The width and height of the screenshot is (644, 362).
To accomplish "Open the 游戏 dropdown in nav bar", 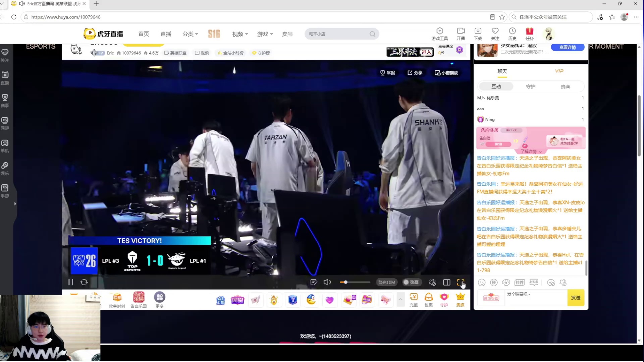I will (265, 34).
